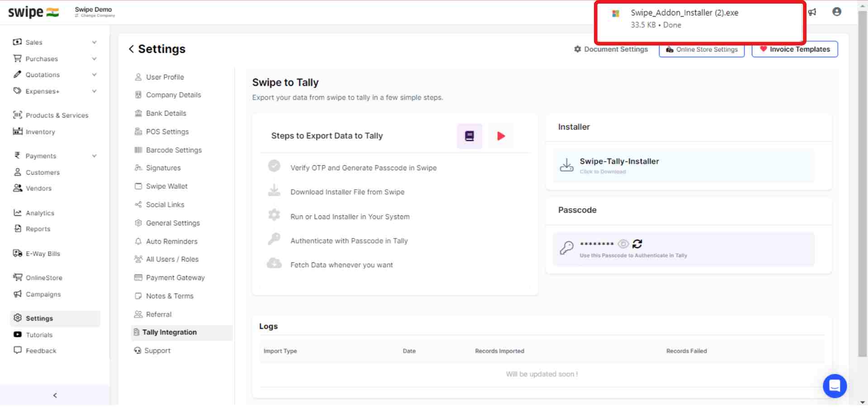Image resolution: width=868 pixels, height=420 pixels.
Task: Open Inventory in sidebar
Action: click(x=34, y=132)
